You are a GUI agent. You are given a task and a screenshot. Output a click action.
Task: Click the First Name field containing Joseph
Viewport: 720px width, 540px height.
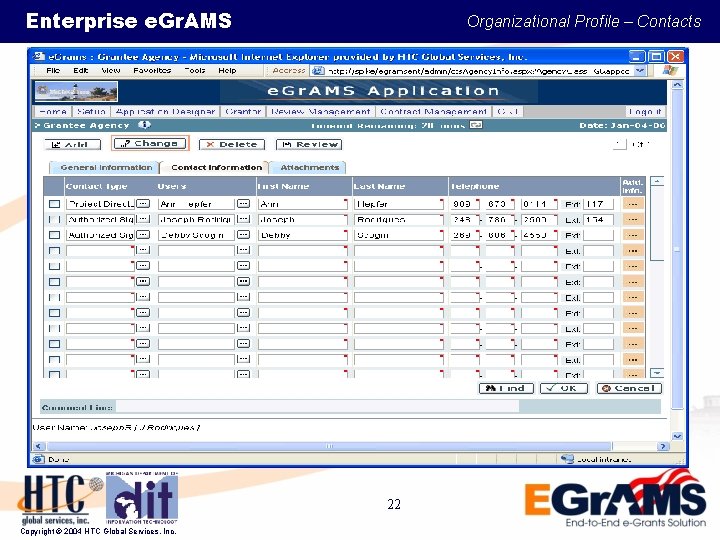coord(303,219)
